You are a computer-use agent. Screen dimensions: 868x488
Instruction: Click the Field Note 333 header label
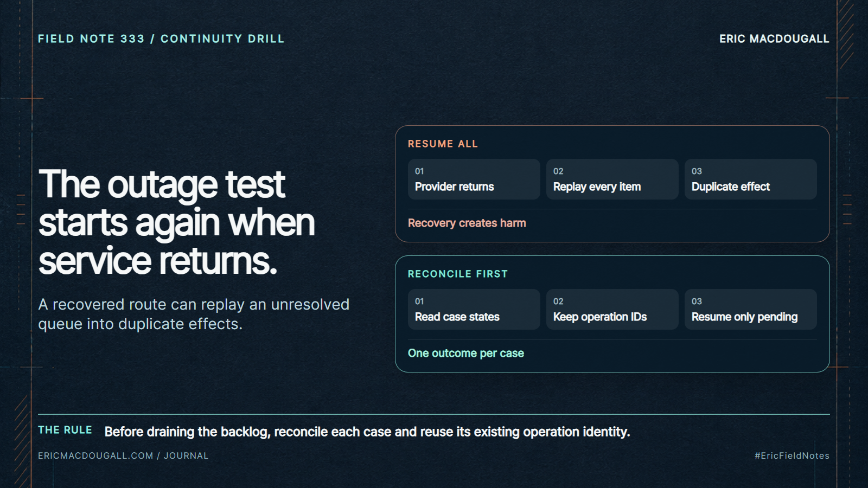161,38
